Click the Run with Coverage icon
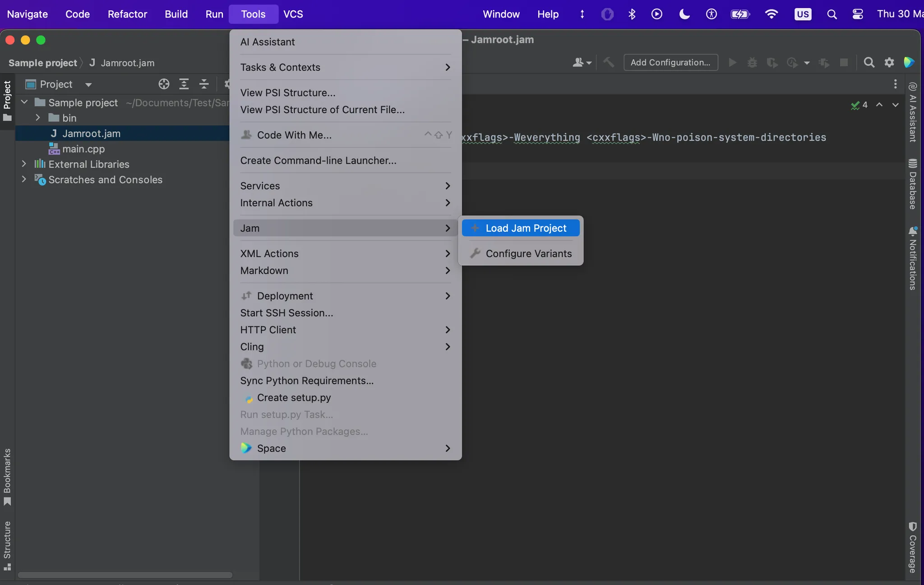The height and width of the screenshot is (585, 924). pyautogui.click(x=772, y=62)
